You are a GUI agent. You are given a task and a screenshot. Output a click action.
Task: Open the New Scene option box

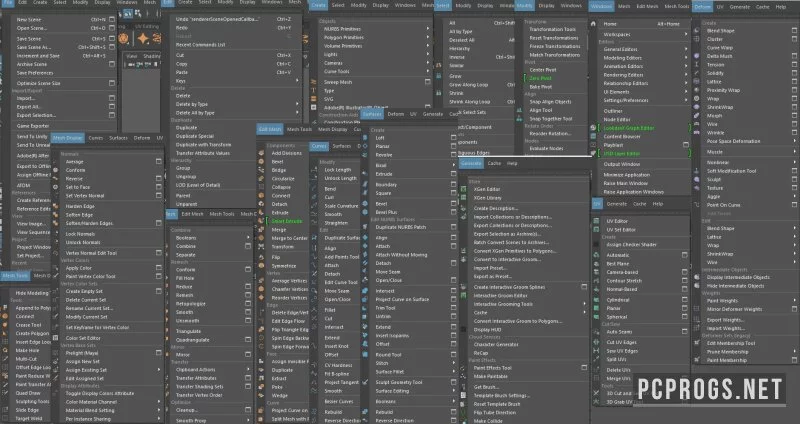pyautogui.click(x=112, y=19)
